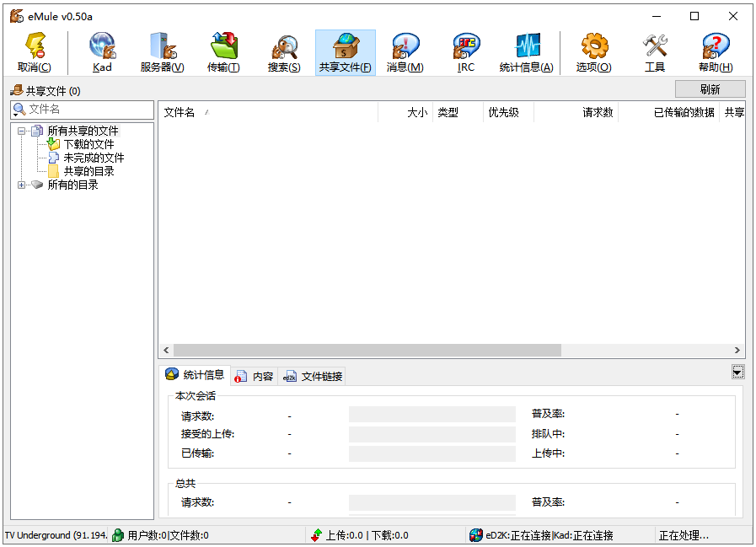Image resolution: width=756 pixels, height=547 pixels.
Task: Click the eD2K connection globe status icon
Action: tap(476, 535)
